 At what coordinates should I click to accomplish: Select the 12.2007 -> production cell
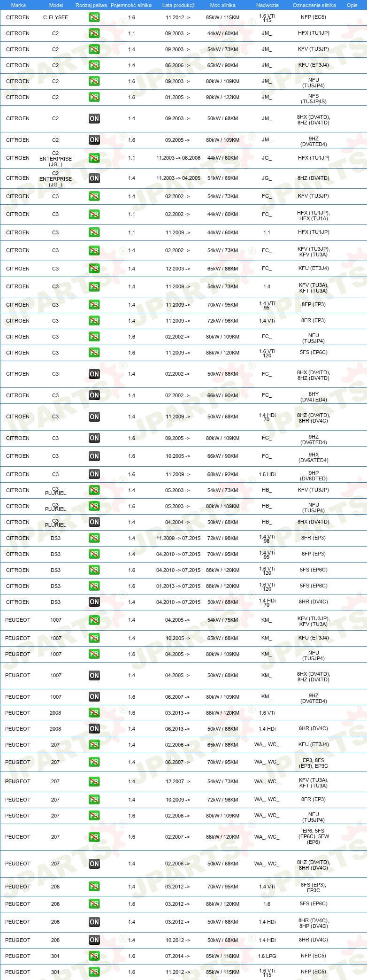[177, 781]
